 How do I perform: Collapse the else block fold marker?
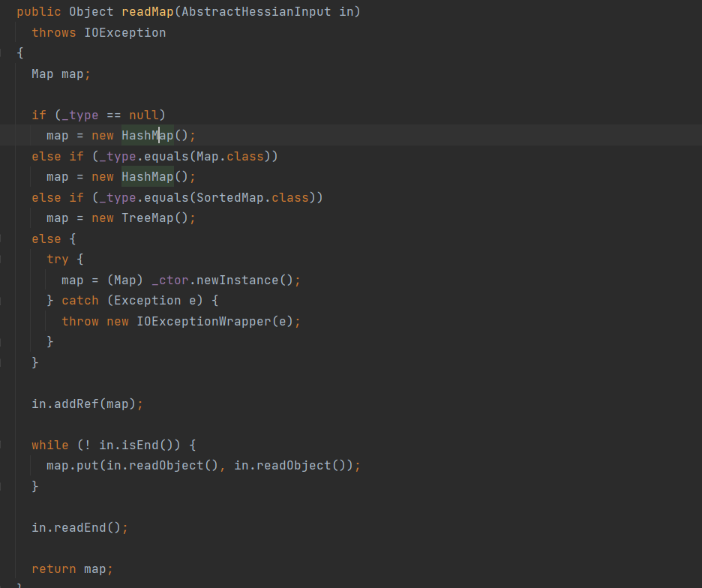(2, 238)
